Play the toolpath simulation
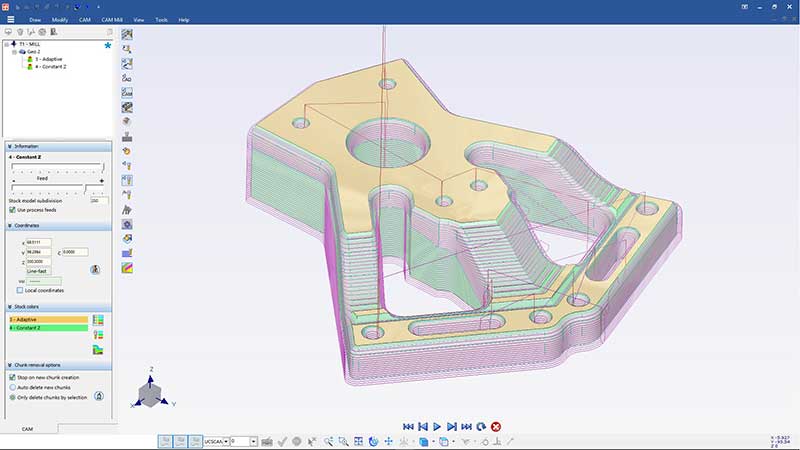 [437, 426]
